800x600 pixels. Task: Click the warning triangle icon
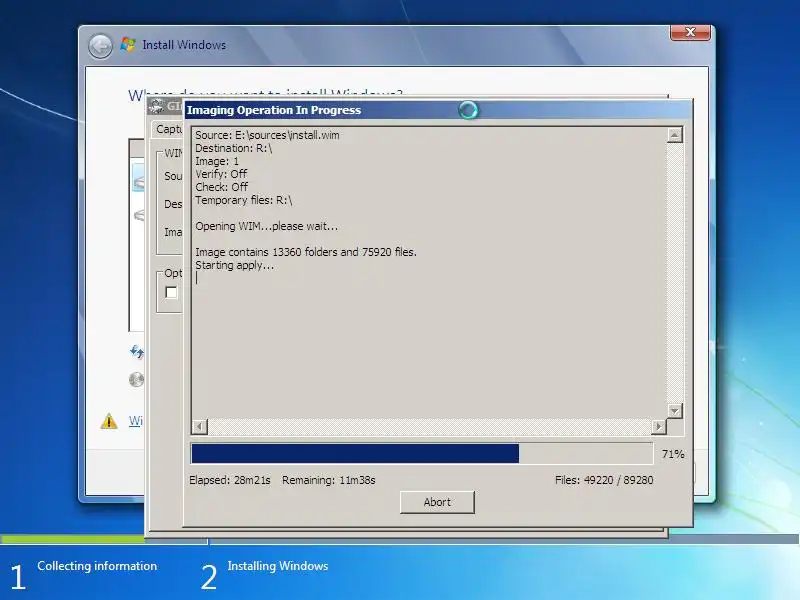tap(109, 421)
